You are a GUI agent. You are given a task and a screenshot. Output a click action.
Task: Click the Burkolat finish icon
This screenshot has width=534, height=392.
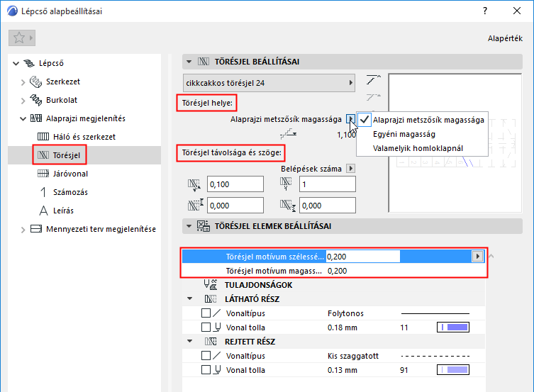[x=35, y=100]
